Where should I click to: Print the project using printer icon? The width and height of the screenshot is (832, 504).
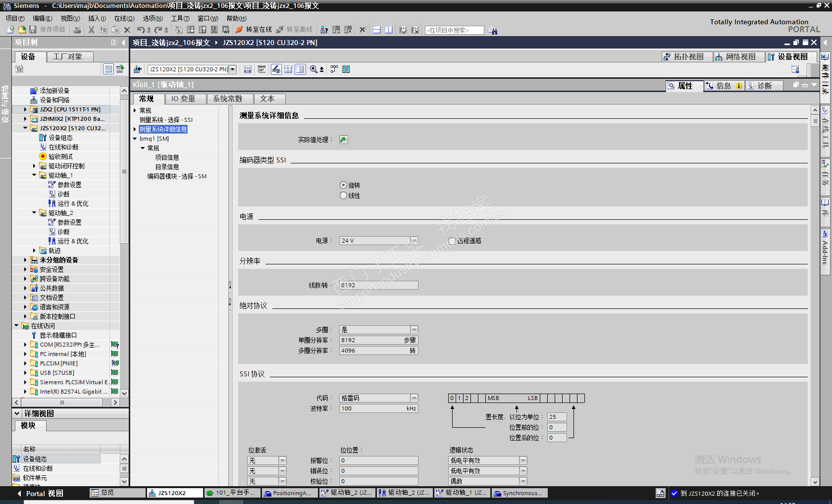[77, 30]
